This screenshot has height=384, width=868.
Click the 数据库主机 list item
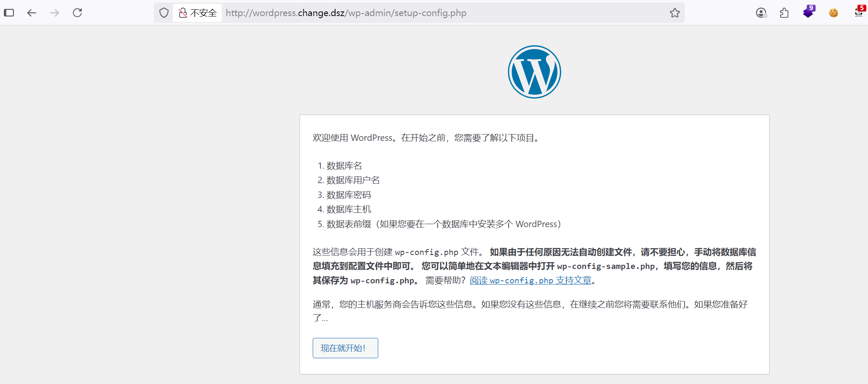click(x=349, y=209)
